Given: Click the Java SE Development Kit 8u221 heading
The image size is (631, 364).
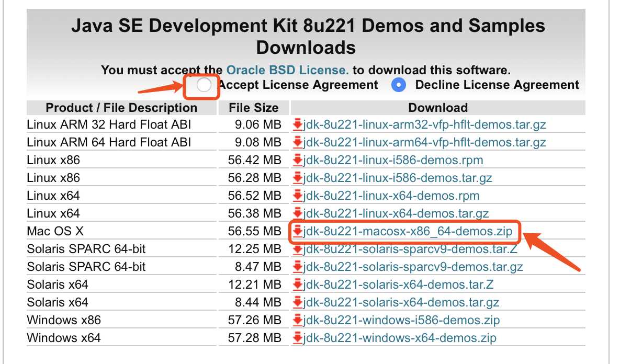Looking at the screenshot, I should (308, 37).
